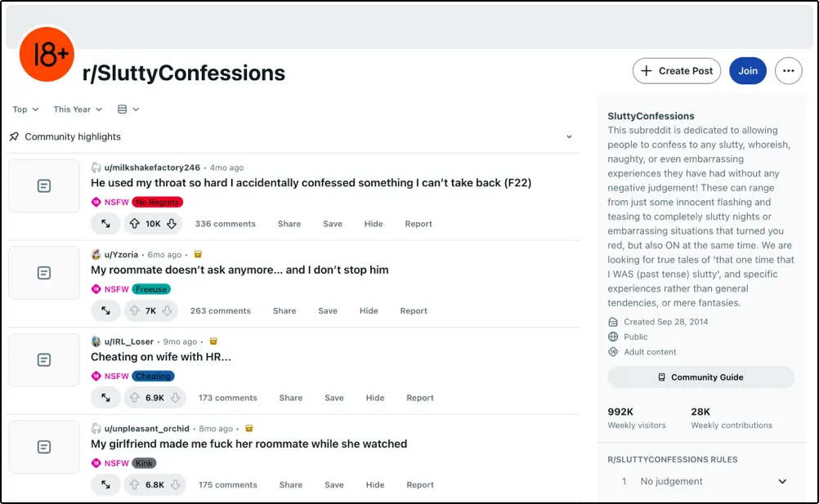Viewport: 819px width, 504px height.
Task: Save the girlfriend roommate post
Action: point(333,484)
